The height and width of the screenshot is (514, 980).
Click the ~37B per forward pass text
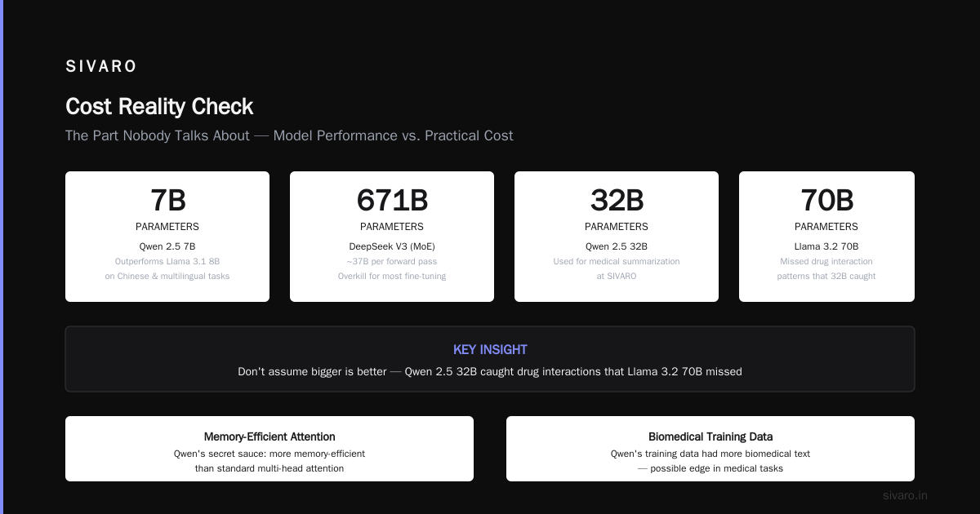392,262
